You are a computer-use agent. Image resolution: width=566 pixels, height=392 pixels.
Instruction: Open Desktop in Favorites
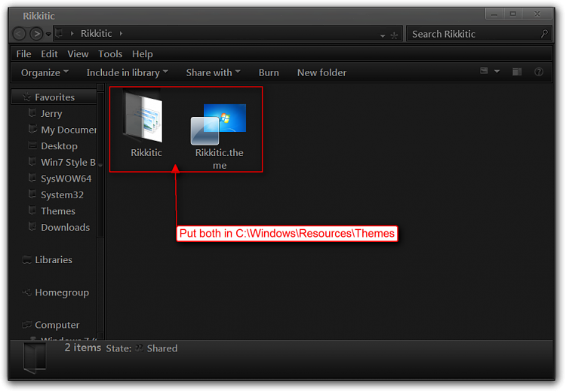pyautogui.click(x=59, y=146)
